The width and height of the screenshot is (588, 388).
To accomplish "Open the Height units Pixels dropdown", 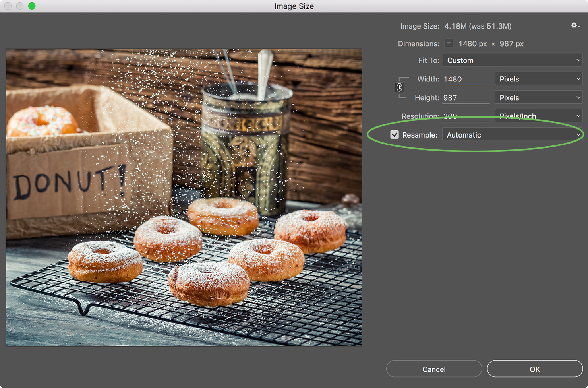I will pos(539,97).
